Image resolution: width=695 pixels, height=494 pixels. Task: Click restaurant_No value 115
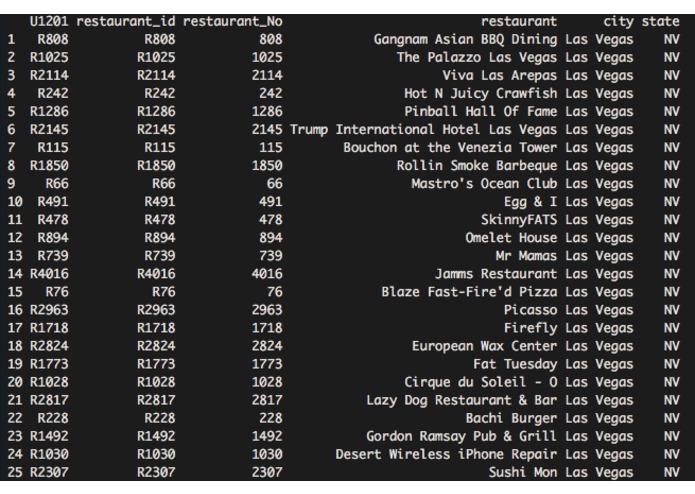270,148
